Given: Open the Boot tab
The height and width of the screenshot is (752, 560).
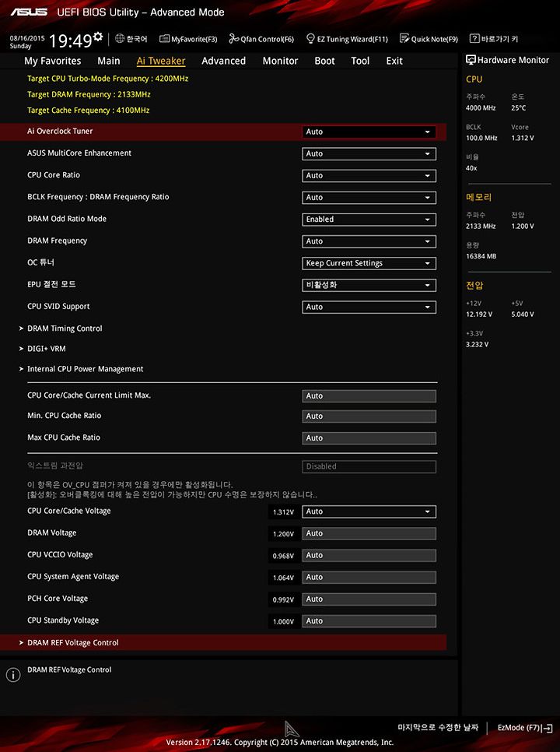Looking at the screenshot, I should [x=325, y=61].
